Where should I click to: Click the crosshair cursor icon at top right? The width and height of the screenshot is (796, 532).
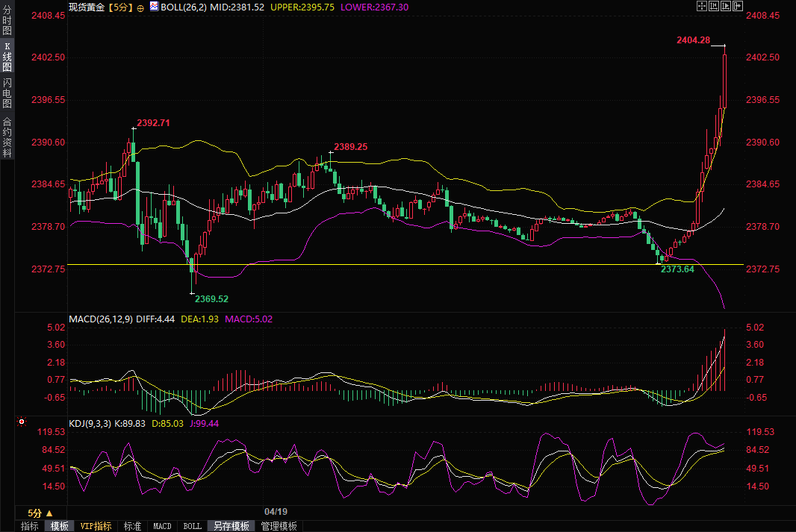point(702,6)
